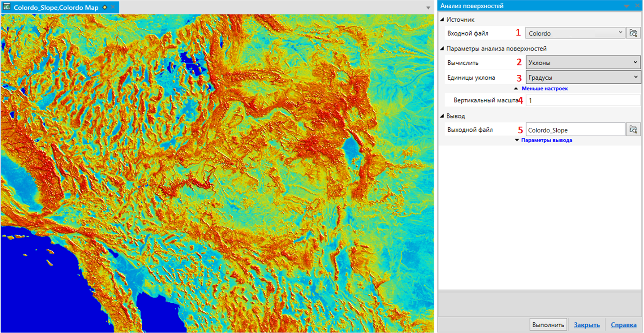Click the map window icon in tab
644x333 pixels.
[7, 7]
